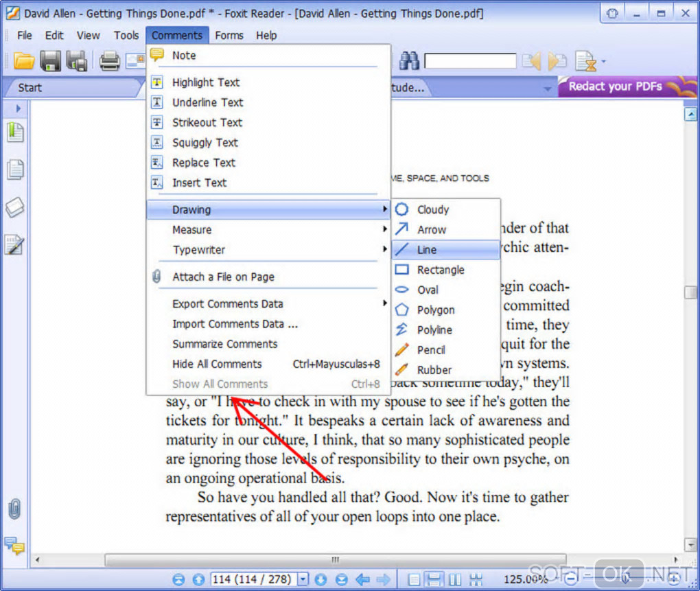Select Continuous page layout icon
This screenshot has width=700, height=591.
[x=434, y=579]
